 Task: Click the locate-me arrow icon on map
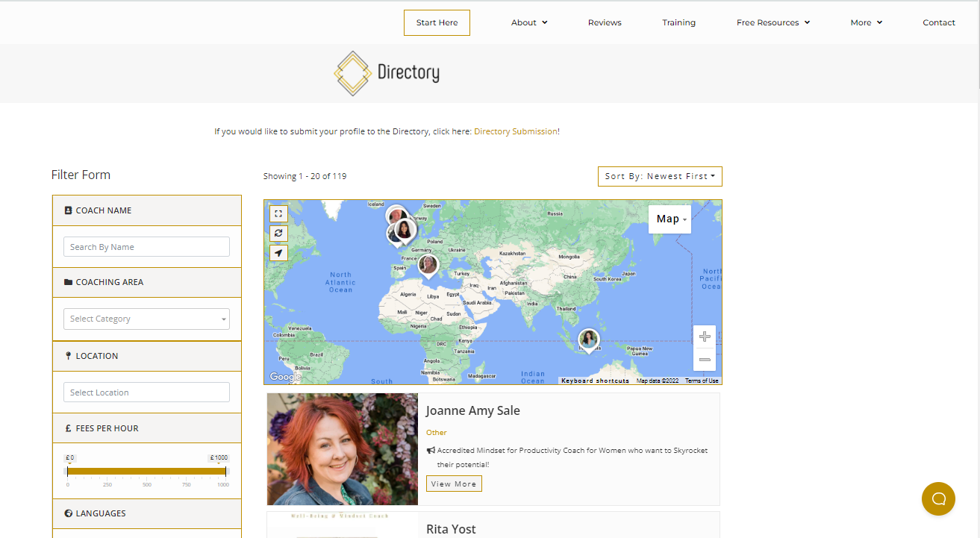point(278,253)
